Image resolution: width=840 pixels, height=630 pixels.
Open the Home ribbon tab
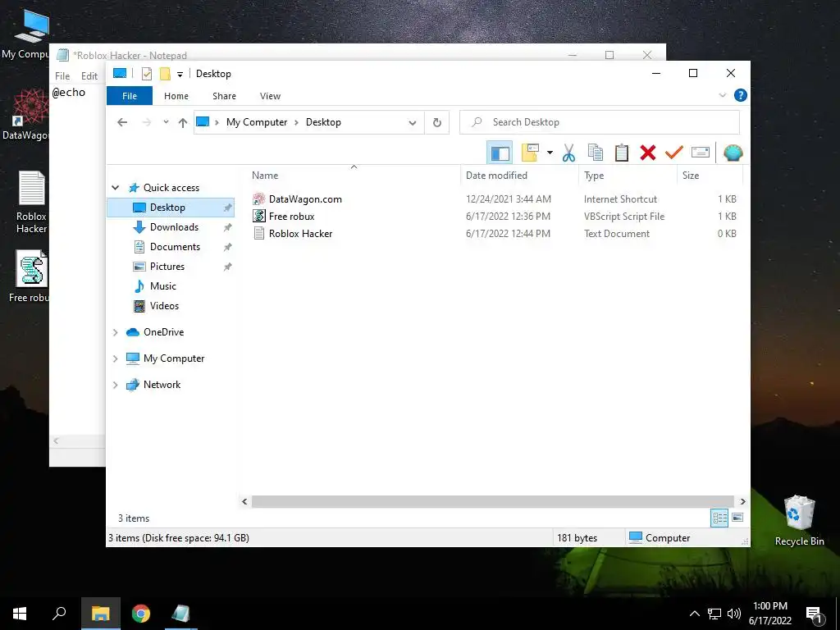[176, 96]
